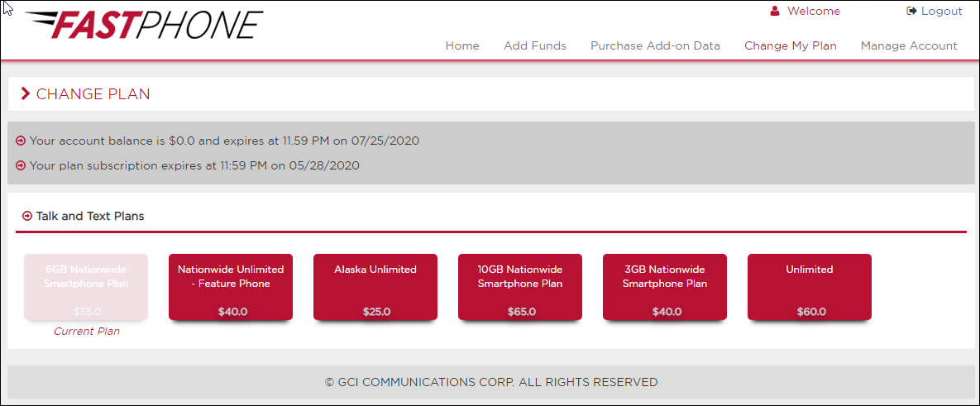The image size is (980, 406).
Task: Click the logout arrow icon
Action: coord(911,11)
